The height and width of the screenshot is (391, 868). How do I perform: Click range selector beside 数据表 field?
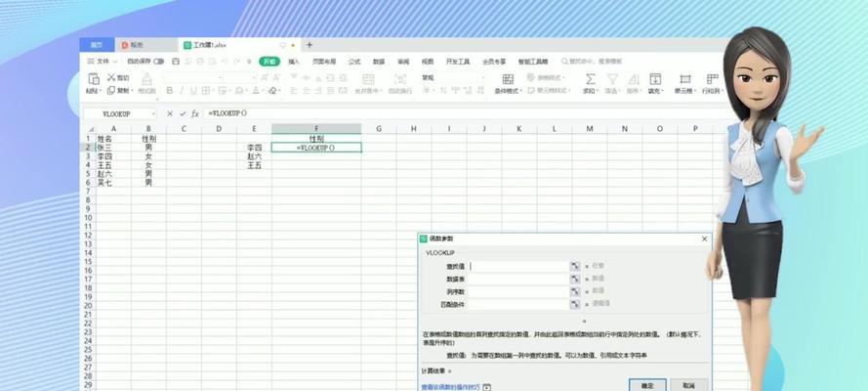[x=575, y=280]
